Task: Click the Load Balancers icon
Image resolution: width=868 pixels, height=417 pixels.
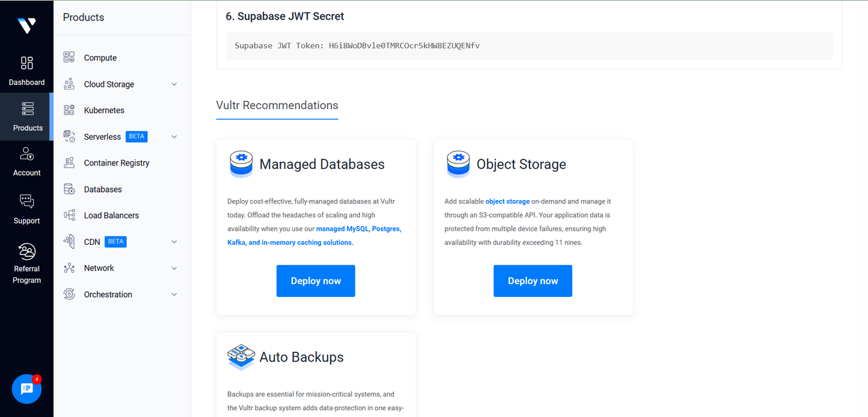Action: pyautogui.click(x=69, y=215)
